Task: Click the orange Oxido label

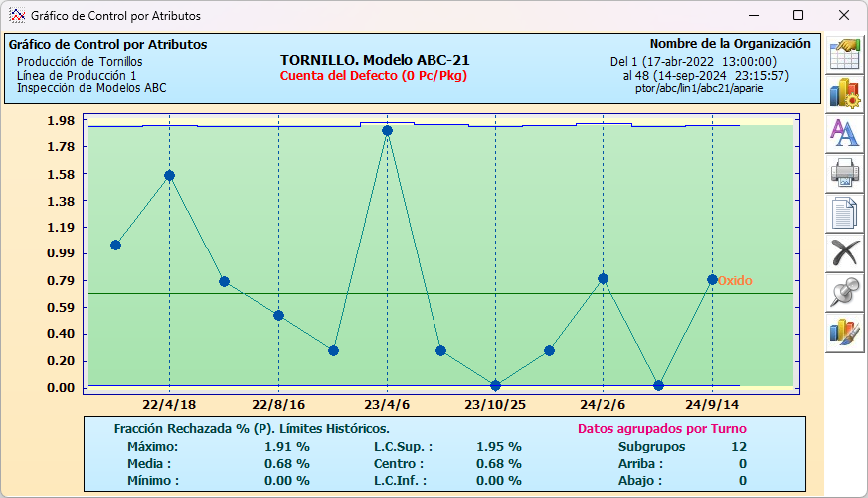Action: pos(735,281)
